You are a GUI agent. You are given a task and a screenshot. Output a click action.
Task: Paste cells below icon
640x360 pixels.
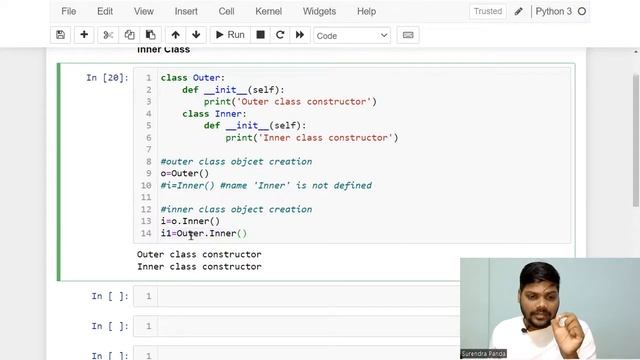pos(151,35)
